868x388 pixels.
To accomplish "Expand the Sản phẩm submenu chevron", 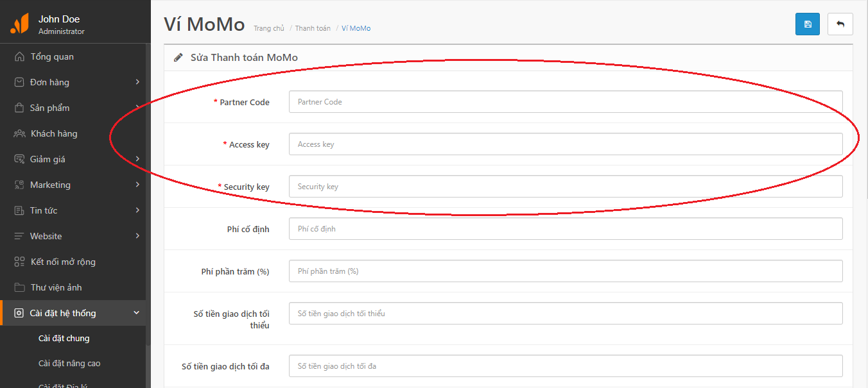I will pos(137,108).
